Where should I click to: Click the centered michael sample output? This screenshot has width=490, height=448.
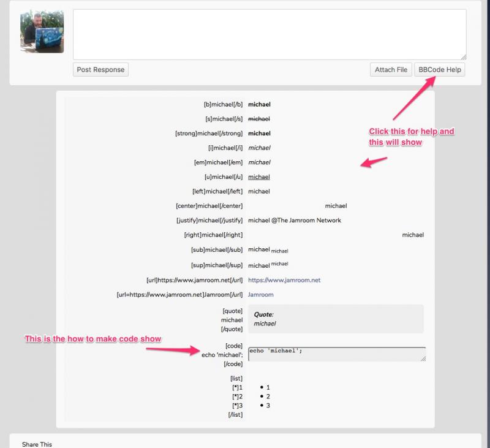(336, 206)
